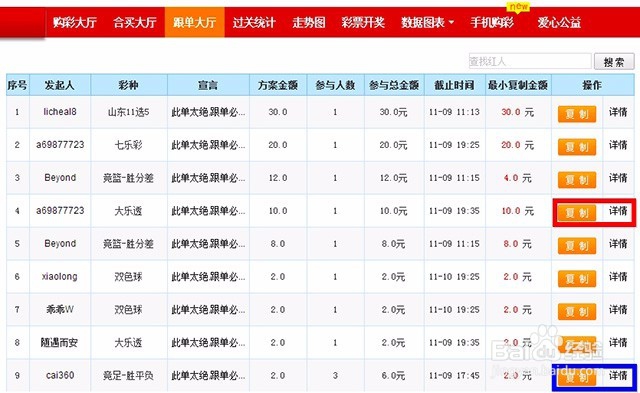Select the 跟单大厅 tab

click(x=195, y=22)
